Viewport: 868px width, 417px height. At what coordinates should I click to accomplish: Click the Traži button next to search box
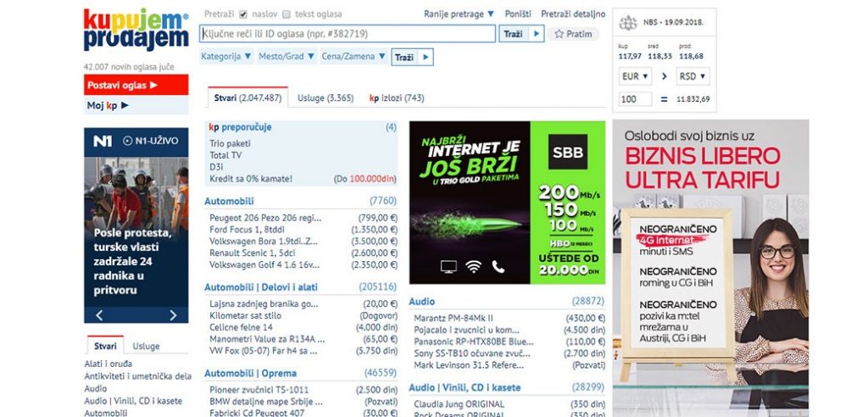pos(521,34)
